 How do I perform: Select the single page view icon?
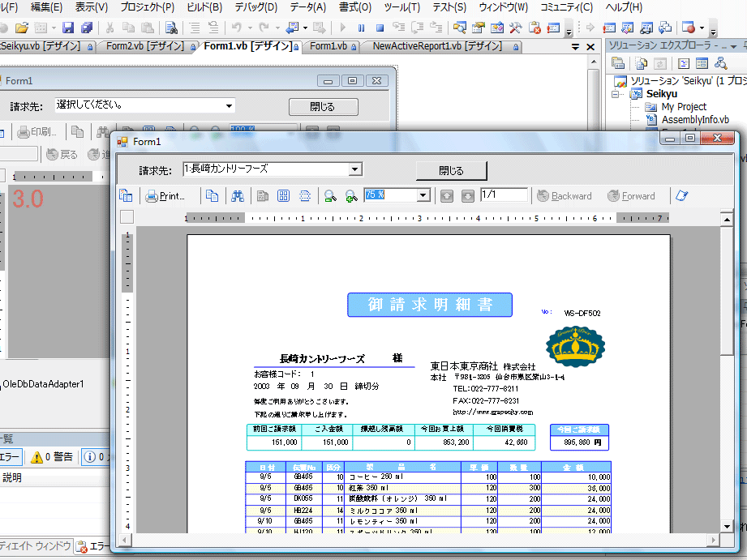click(x=263, y=195)
